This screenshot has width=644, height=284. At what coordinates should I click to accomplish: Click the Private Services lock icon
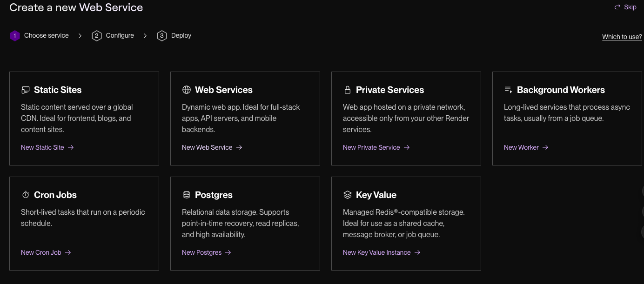pyautogui.click(x=347, y=90)
